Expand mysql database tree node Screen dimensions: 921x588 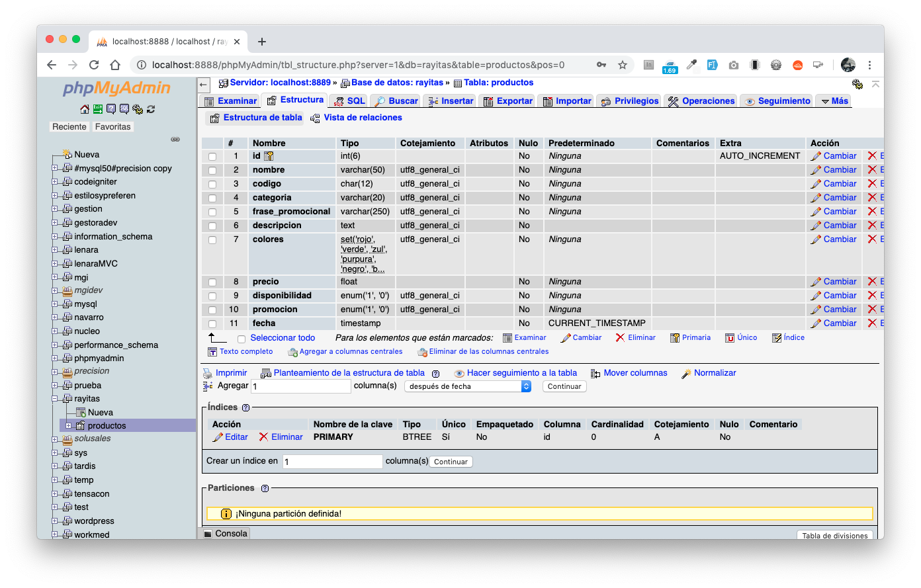point(55,304)
